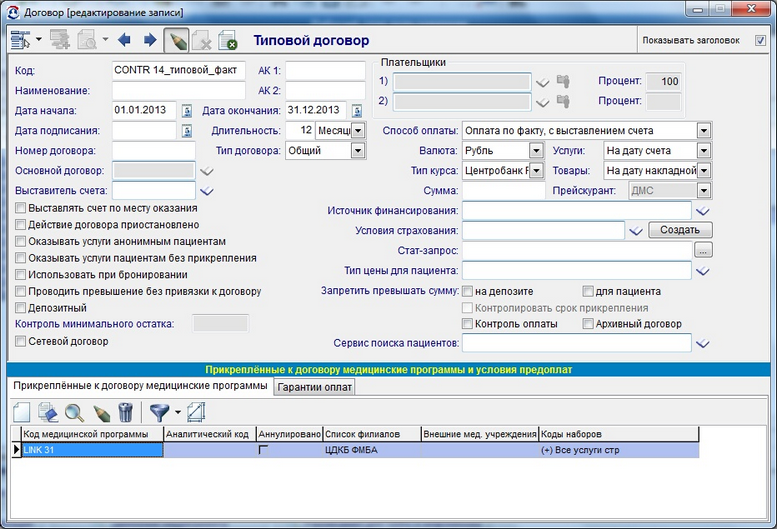This screenshot has width=777, height=529.
Task: Enable Контроль оплаты checkbox
Action: click(x=467, y=324)
